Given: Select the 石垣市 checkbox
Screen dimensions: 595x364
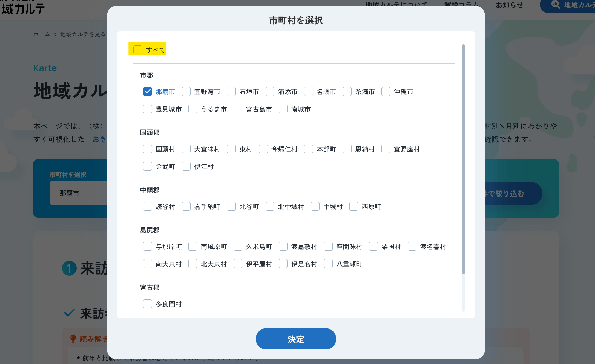Looking at the screenshot, I should point(231,91).
